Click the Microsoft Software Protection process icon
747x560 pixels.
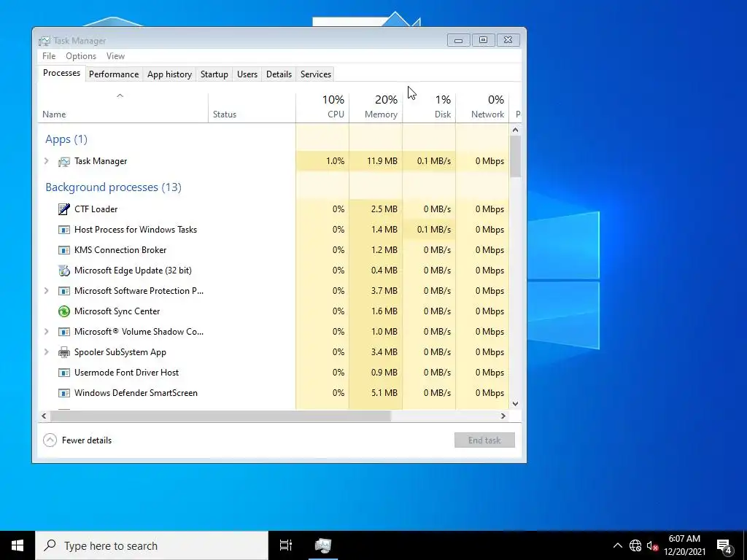tap(64, 291)
